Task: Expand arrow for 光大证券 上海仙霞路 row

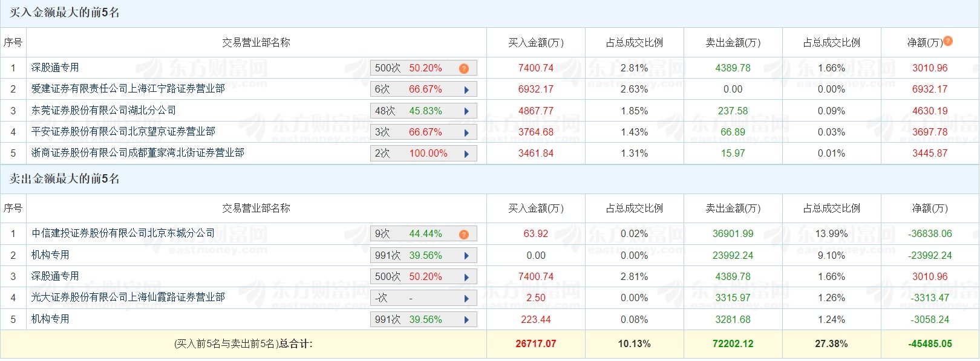Action: 466,298
